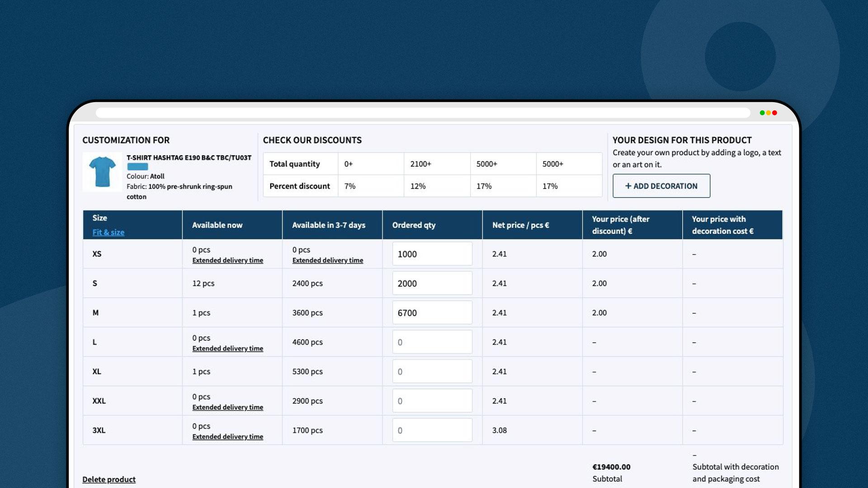The height and width of the screenshot is (488, 868).
Task: Click the 2400 pcs availability in S row
Action: pos(307,283)
